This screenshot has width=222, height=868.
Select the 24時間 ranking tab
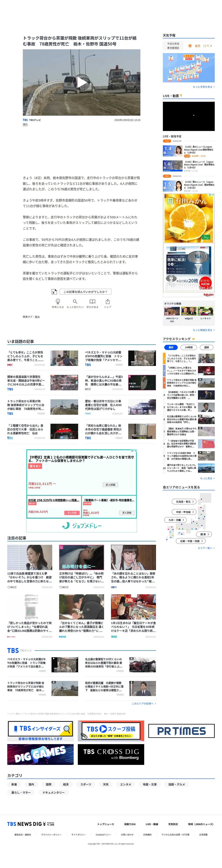pos(189,347)
